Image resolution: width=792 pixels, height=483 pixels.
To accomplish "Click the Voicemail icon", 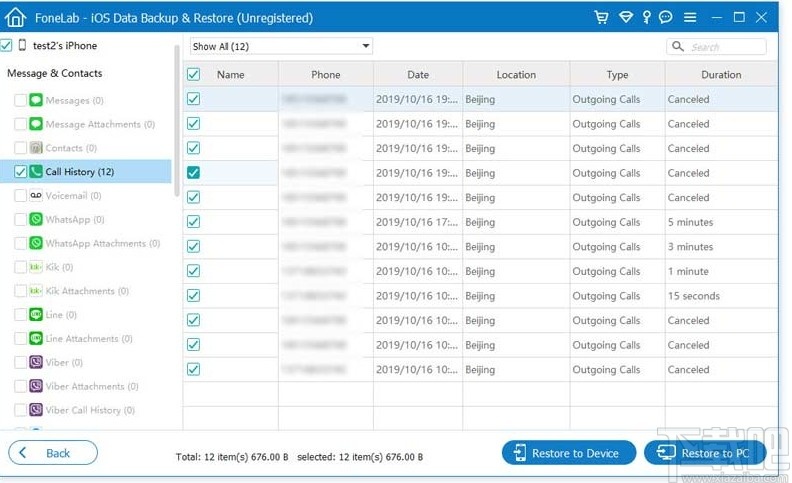I will tap(36, 195).
